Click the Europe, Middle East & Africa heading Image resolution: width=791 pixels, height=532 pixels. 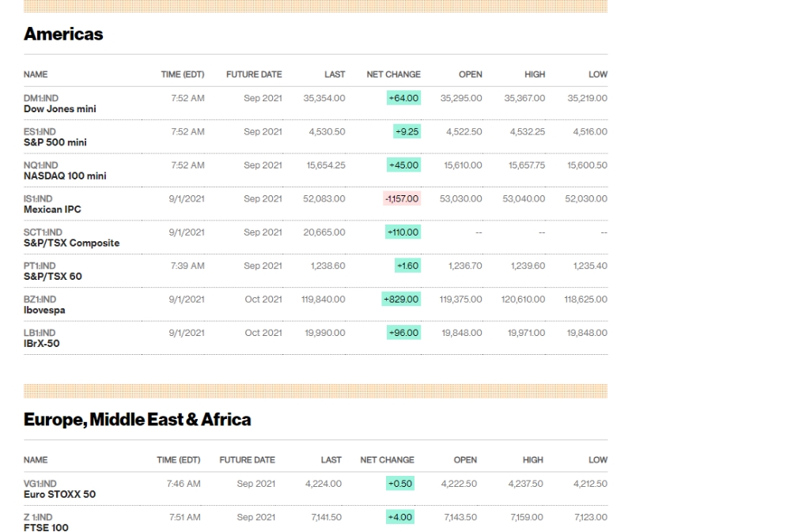138,420
